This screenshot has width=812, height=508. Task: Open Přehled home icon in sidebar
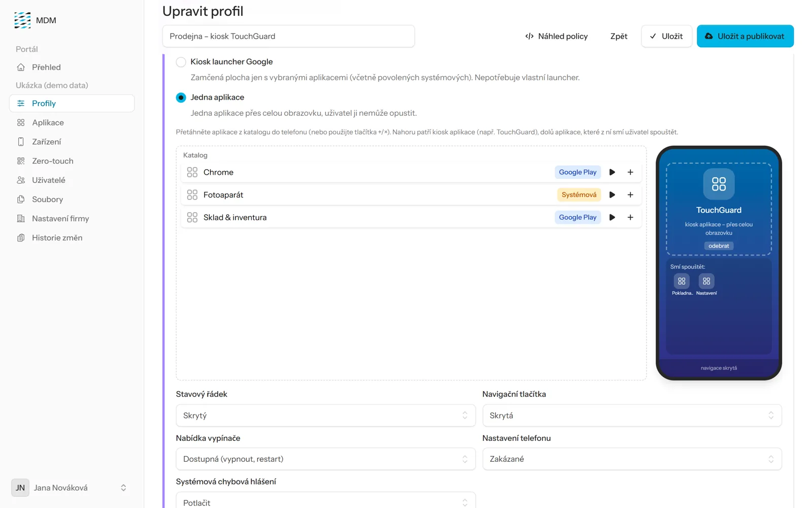click(x=21, y=67)
